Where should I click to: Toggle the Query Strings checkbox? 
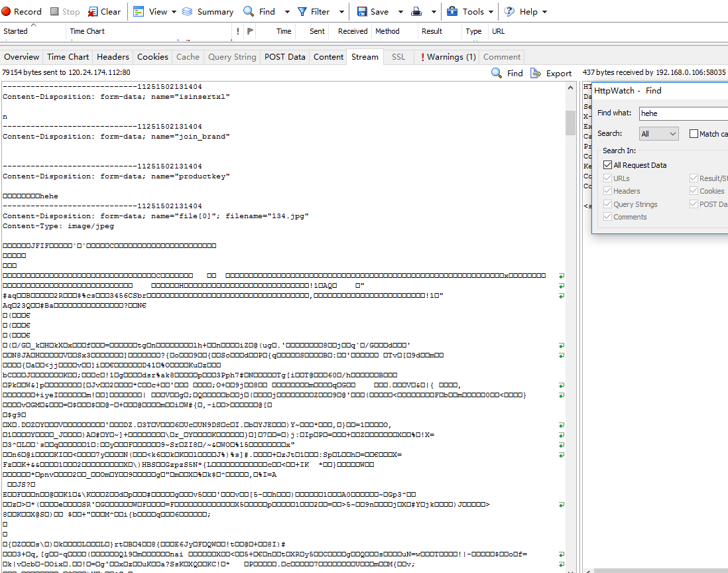(607, 204)
